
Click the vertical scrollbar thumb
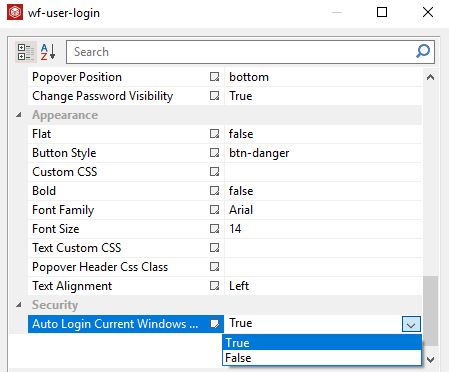430,311
